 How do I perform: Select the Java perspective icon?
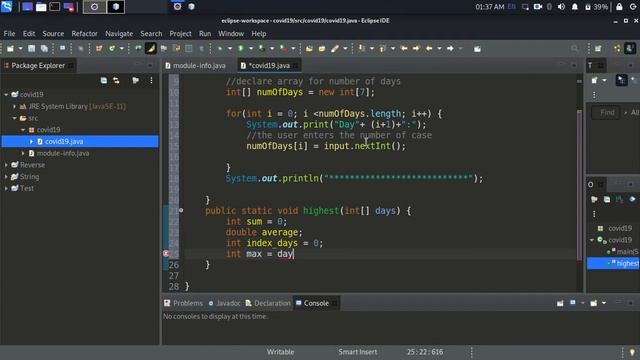click(630, 49)
